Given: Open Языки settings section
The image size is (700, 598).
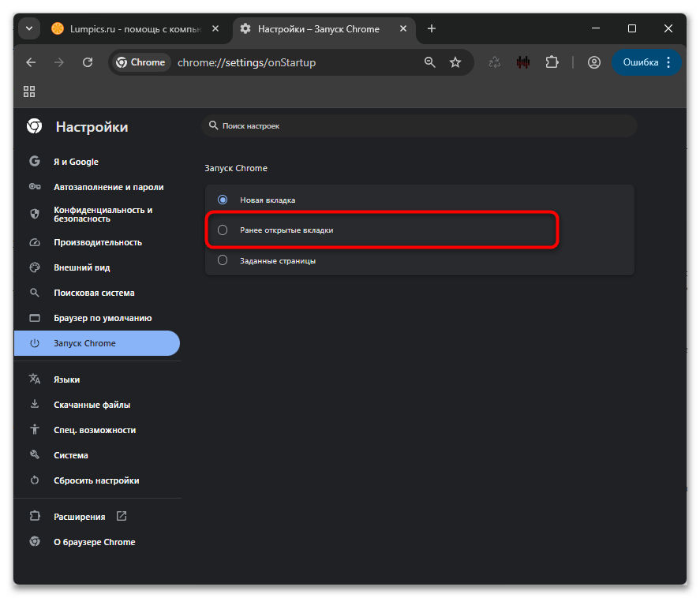Looking at the screenshot, I should pyautogui.click(x=97, y=379).
